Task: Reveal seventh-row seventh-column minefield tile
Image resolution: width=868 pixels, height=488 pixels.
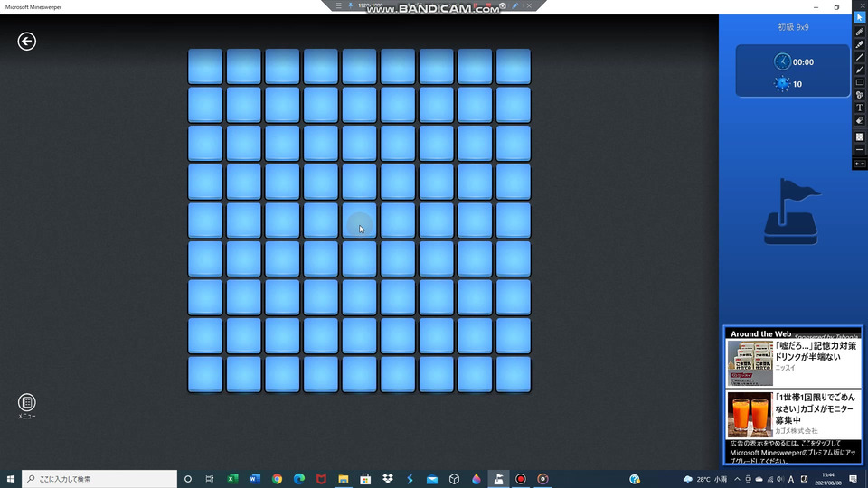Action: (436, 297)
